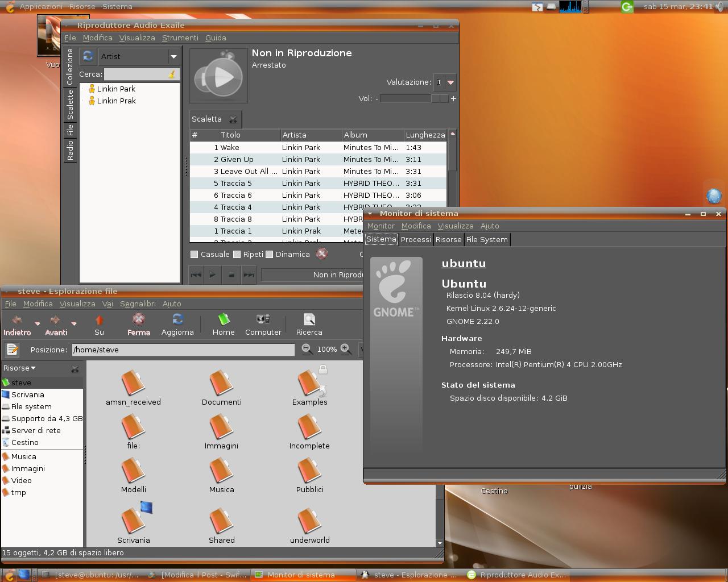Click the next track button in Exaile
The height and width of the screenshot is (582, 728).
point(249,275)
